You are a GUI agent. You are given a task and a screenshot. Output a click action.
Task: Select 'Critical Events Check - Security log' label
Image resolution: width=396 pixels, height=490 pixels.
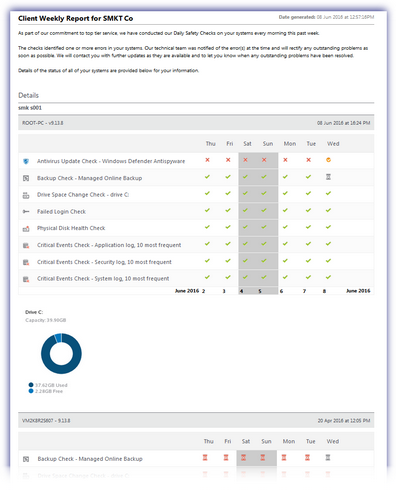pos(104,262)
